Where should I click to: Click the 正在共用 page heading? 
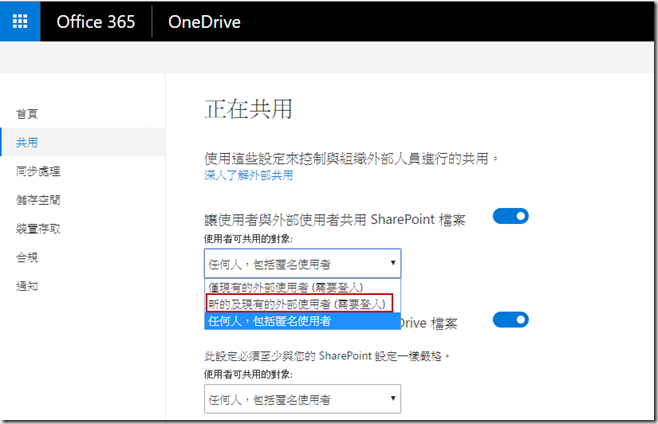pos(248,109)
